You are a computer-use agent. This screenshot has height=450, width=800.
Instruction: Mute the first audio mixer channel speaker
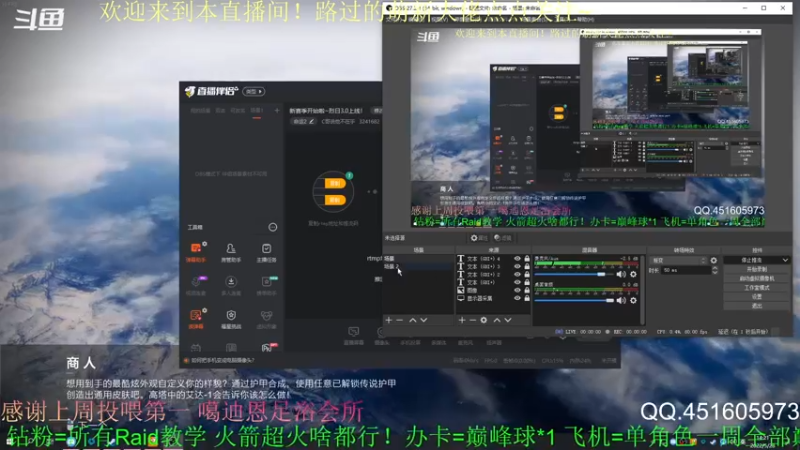[x=621, y=274]
